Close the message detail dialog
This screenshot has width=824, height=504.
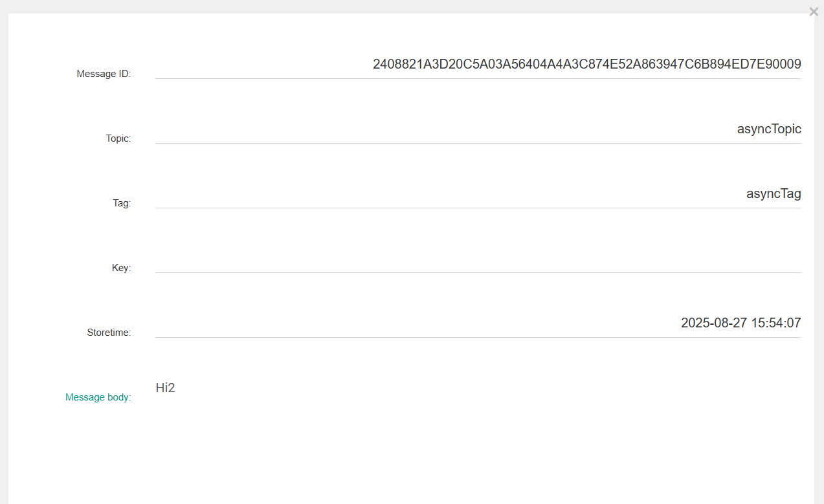pyautogui.click(x=814, y=12)
